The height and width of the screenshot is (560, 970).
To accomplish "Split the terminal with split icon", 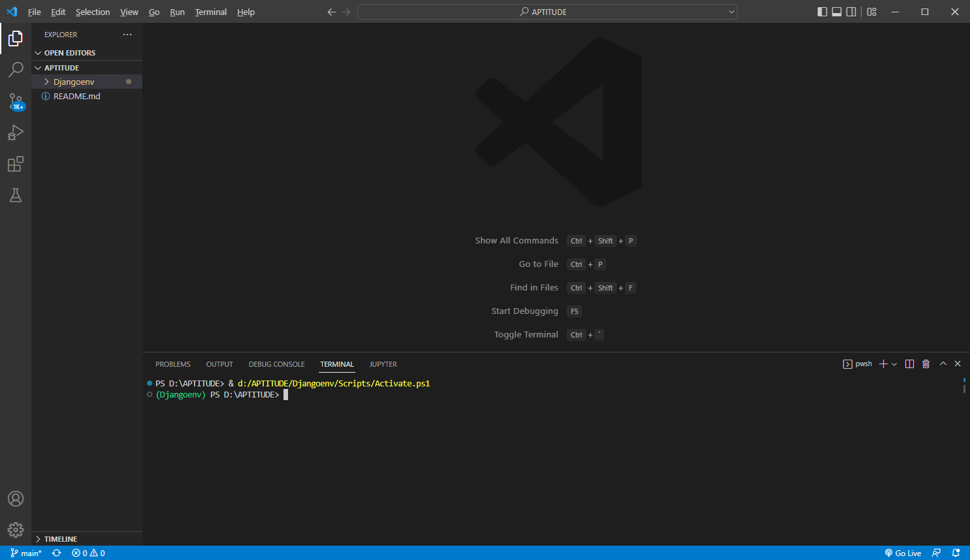I will coord(909,364).
